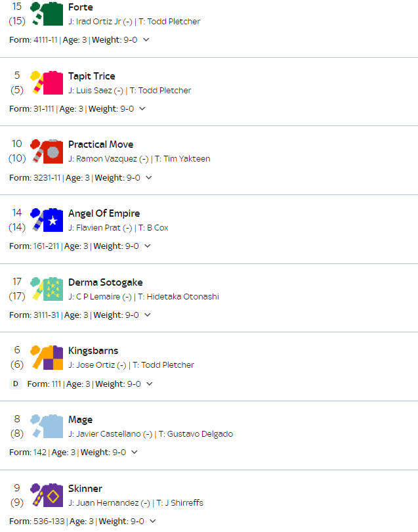Expand Angel Of Empire's details chevron
This screenshot has height=532, width=418.
(148, 246)
